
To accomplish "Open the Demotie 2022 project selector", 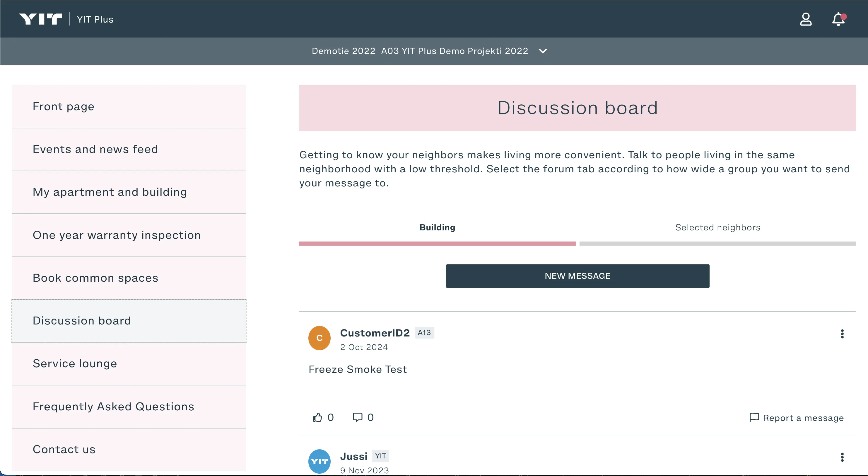I will [x=429, y=51].
